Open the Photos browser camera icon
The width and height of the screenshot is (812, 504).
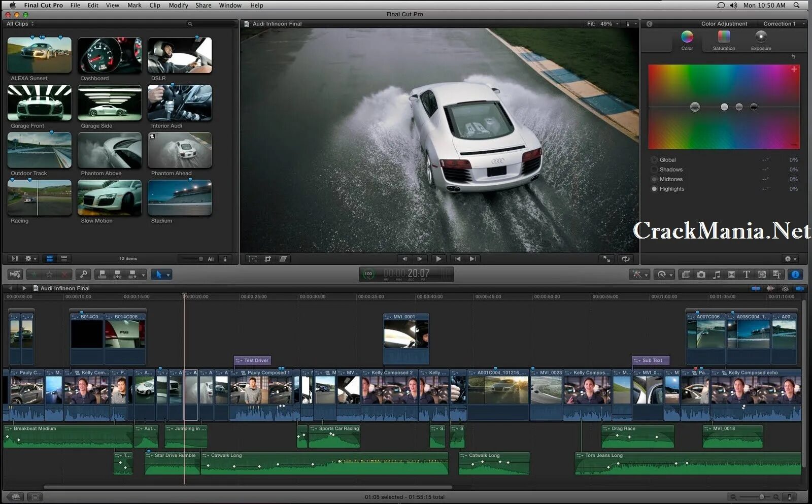[701, 275]
